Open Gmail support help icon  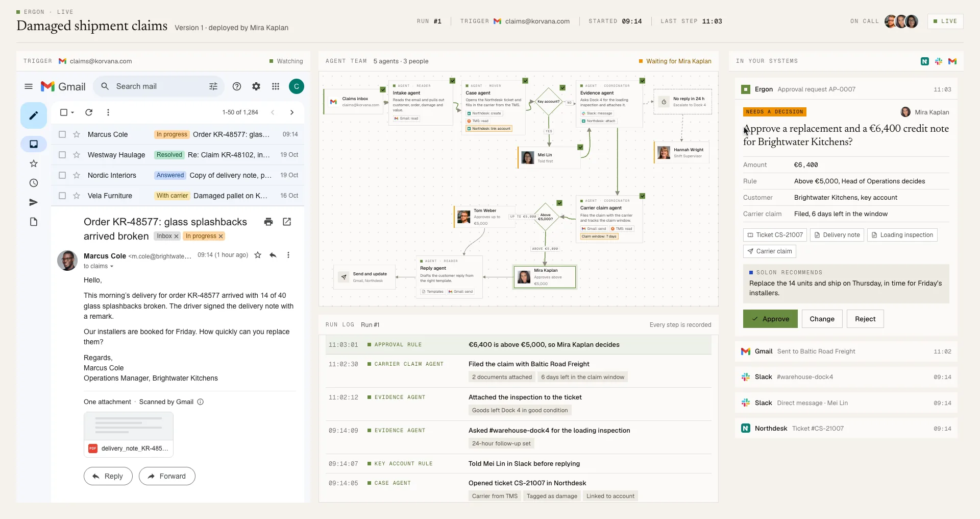pos(237,86)
